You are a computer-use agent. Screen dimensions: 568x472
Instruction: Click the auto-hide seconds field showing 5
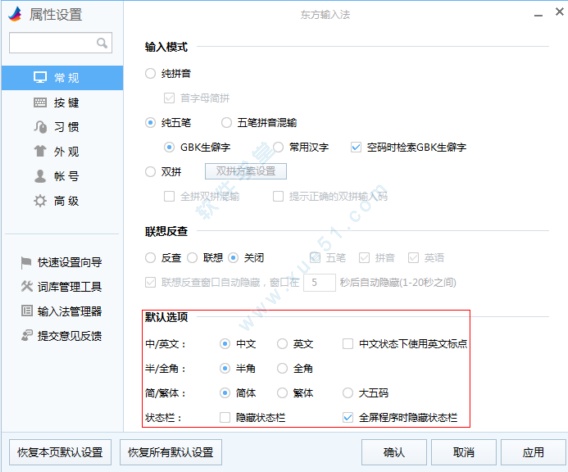pyautogui.click(x=319, y=283)
